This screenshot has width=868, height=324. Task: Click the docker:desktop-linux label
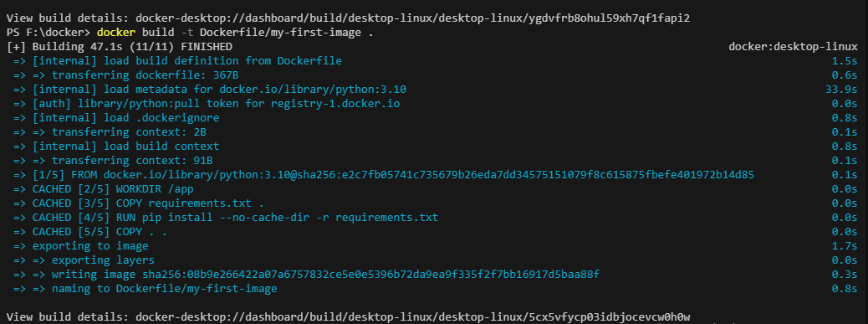click(793, 47)
